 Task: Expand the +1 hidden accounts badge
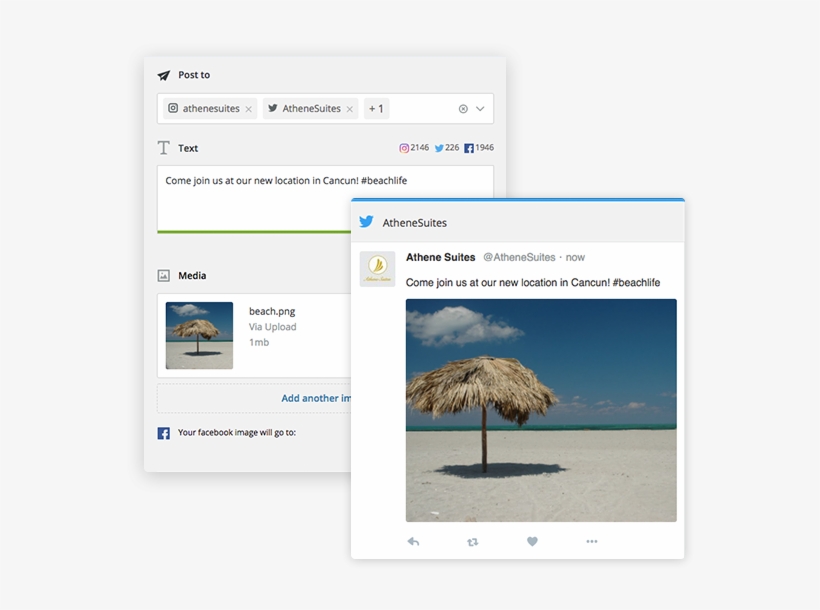coord(375,108)
